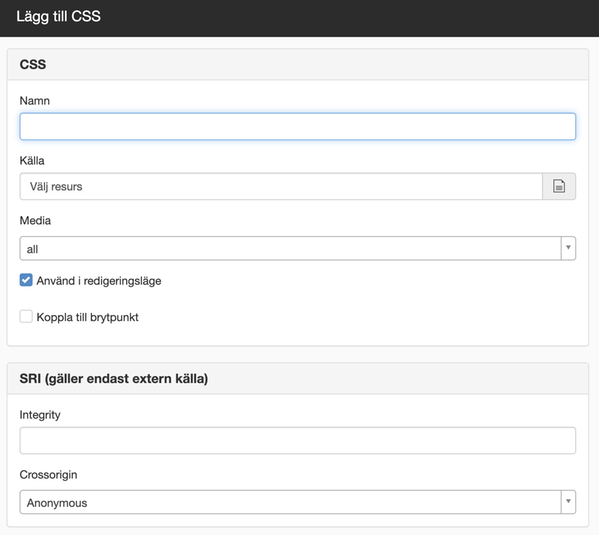
Task: Click the SRI (gäller endast extern källa) heading
Action: 114,379
